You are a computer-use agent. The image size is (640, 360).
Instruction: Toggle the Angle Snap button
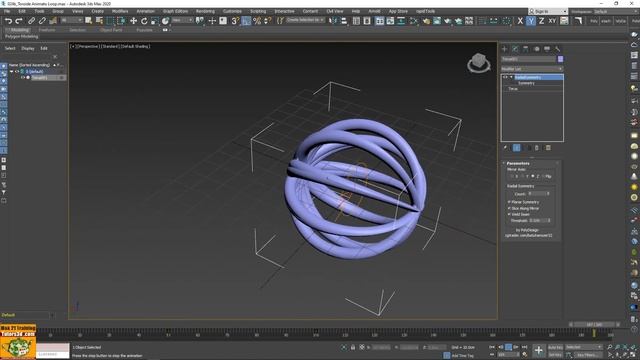[246, 21]
